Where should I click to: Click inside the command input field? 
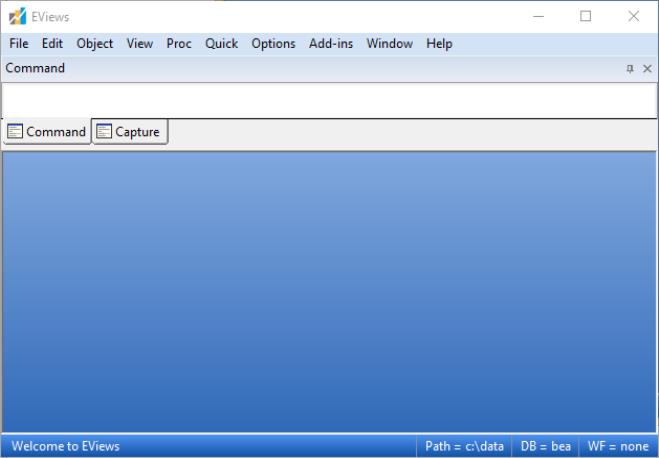coord(328,101)
